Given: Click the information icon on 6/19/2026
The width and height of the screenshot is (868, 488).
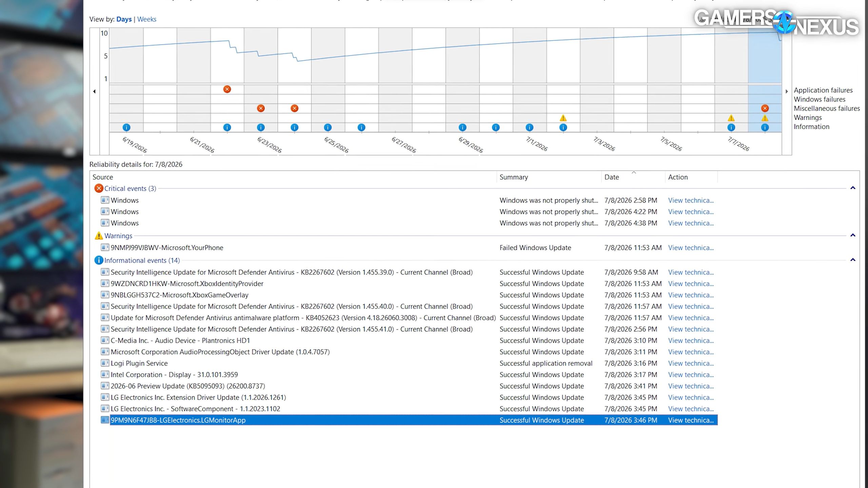Looking at the screenshot, I should click(x=126, y=127).
